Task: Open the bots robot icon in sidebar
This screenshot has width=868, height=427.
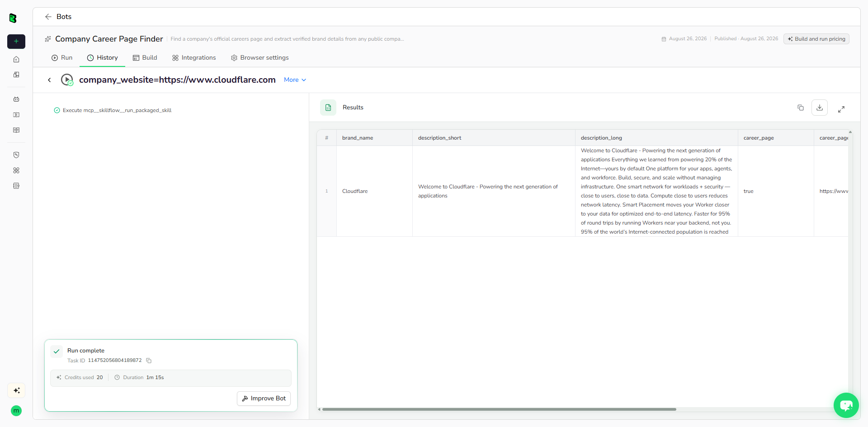Action: (16, 99)
